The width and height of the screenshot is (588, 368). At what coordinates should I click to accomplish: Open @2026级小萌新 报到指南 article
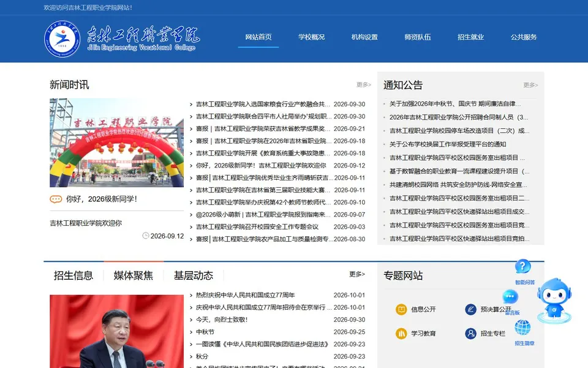pyautogui.click(x=263, y=215)
